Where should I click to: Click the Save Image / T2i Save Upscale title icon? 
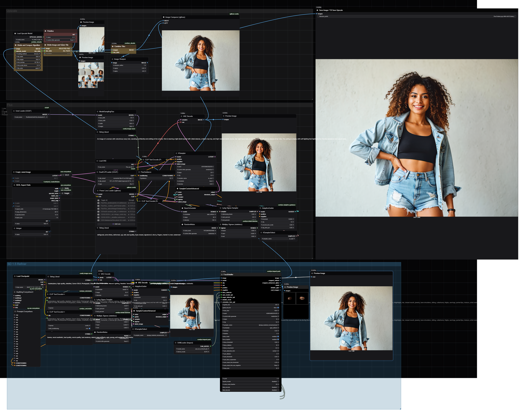pyautogui.click(x=317, y=10)
